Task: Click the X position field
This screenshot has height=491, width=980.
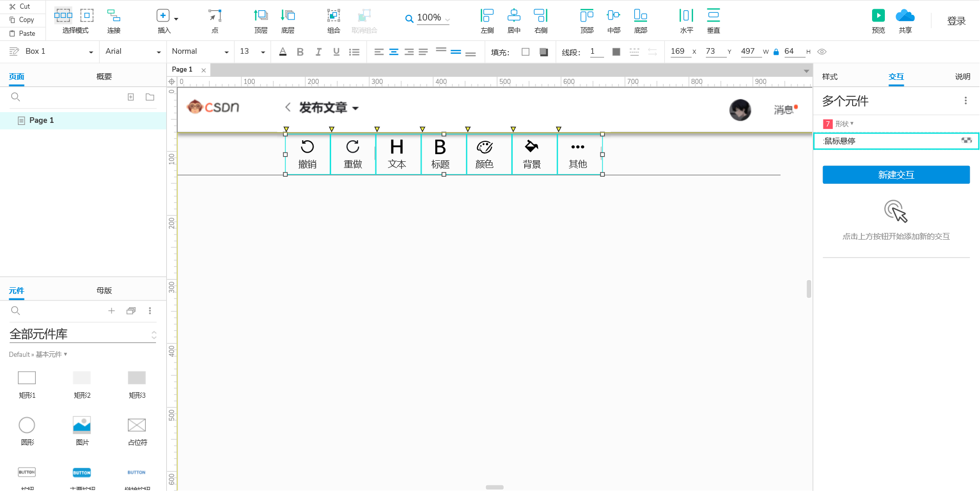Action: click(680, 52)
